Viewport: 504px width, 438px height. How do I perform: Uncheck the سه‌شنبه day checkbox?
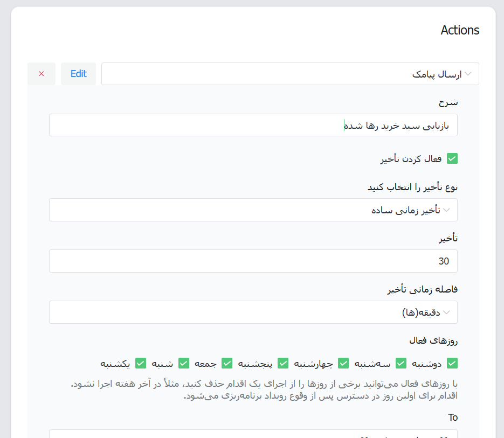[x=401, y=364]
